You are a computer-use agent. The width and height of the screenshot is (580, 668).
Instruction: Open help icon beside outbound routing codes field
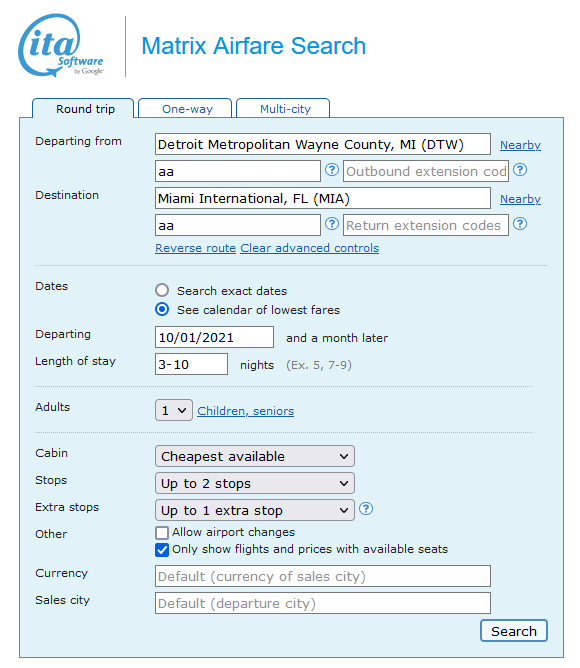[332, 170]
